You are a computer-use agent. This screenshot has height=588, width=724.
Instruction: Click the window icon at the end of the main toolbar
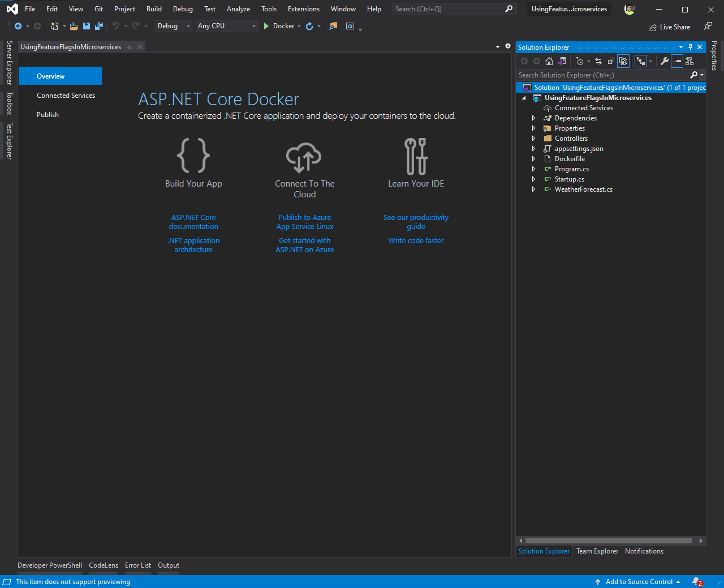[x=350, y=26]
